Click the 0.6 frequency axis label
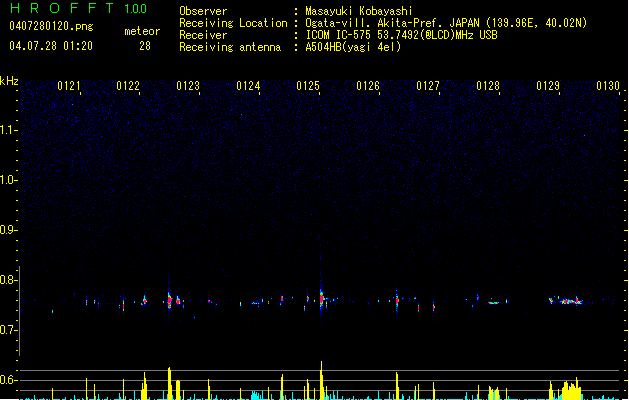The height and width of the screenshot is (400, 629). click(7, 380)
